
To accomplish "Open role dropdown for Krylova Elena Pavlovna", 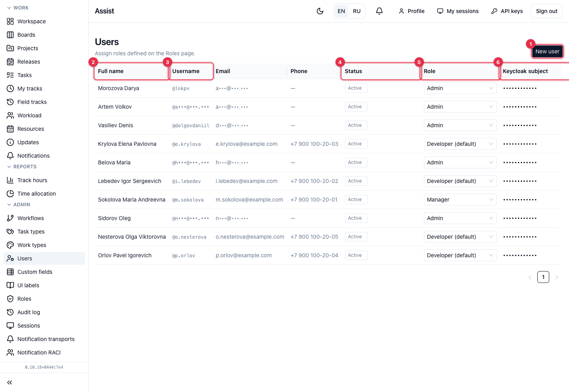I will pyautogui.click(x=460, y=144).
